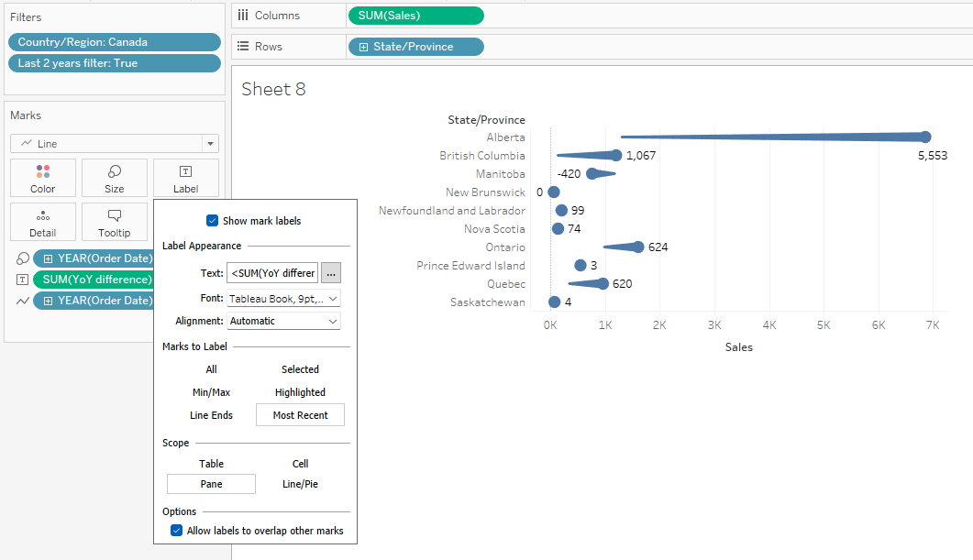Click label icon beside SUM(YoY difference) pill
Screen dimensions: 973x560
(x=23, y=280)
